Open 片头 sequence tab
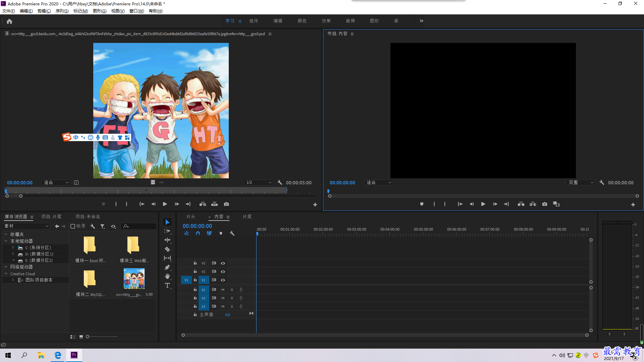 coord(191,217)
